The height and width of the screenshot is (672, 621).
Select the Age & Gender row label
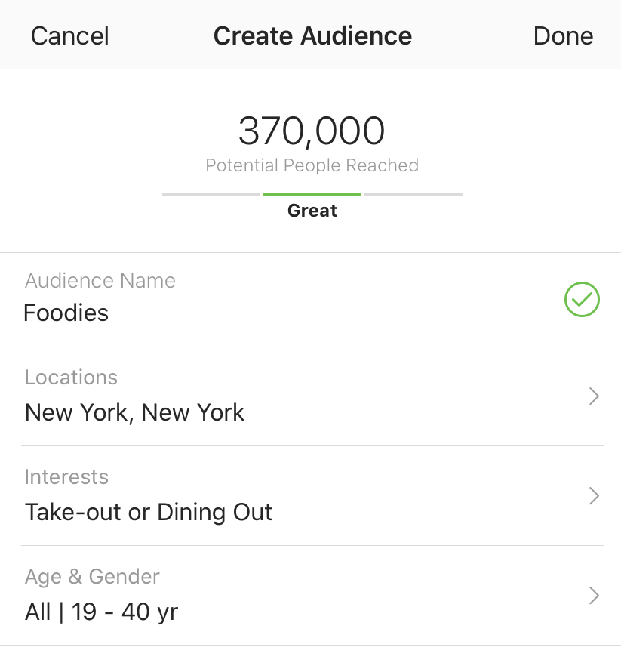[x=92, y=577]
